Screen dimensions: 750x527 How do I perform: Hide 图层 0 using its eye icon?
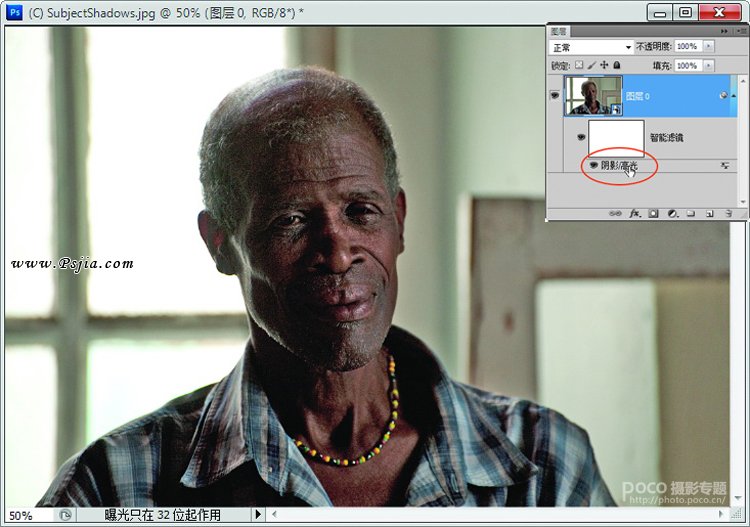(x=555, y=95)
